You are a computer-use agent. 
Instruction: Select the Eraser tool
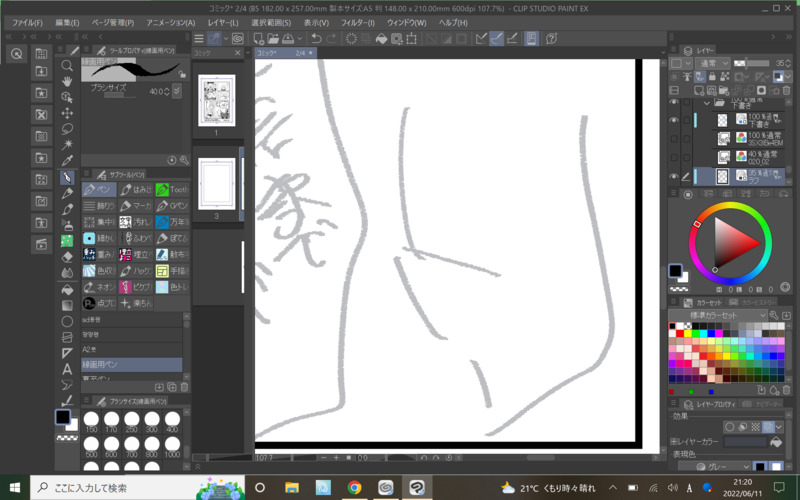(x=67, y=257)
